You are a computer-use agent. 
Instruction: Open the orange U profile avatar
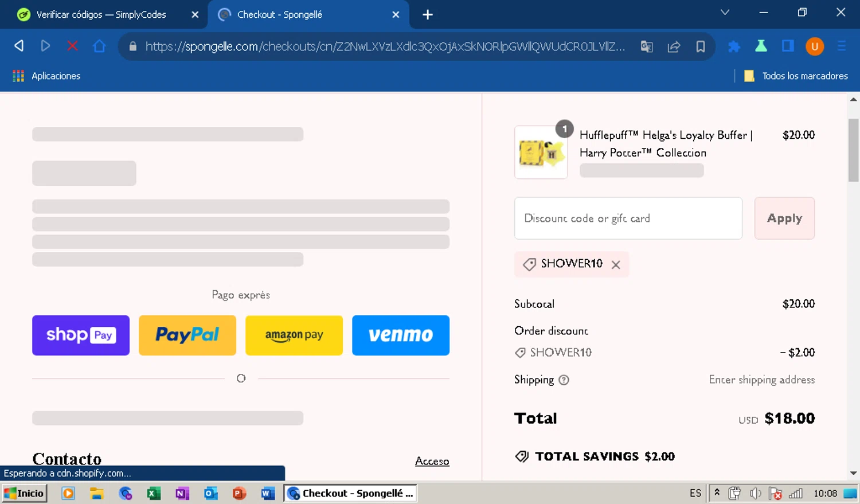click(815, 46)
